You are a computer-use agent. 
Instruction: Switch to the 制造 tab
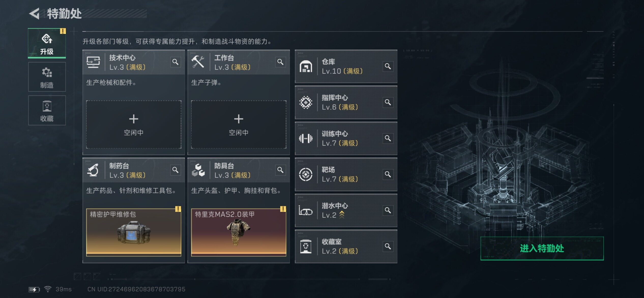47,77
